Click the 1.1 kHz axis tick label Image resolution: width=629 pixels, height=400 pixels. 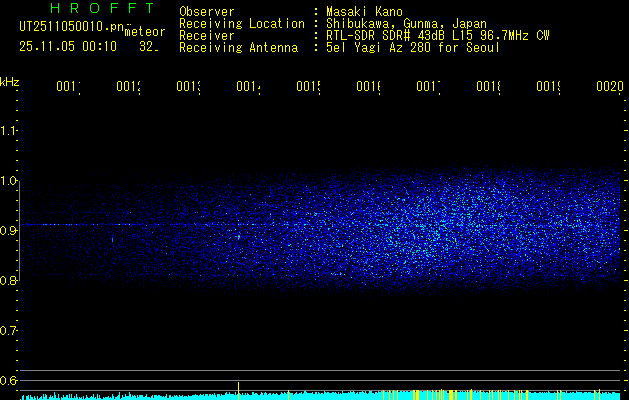[8, 130]
